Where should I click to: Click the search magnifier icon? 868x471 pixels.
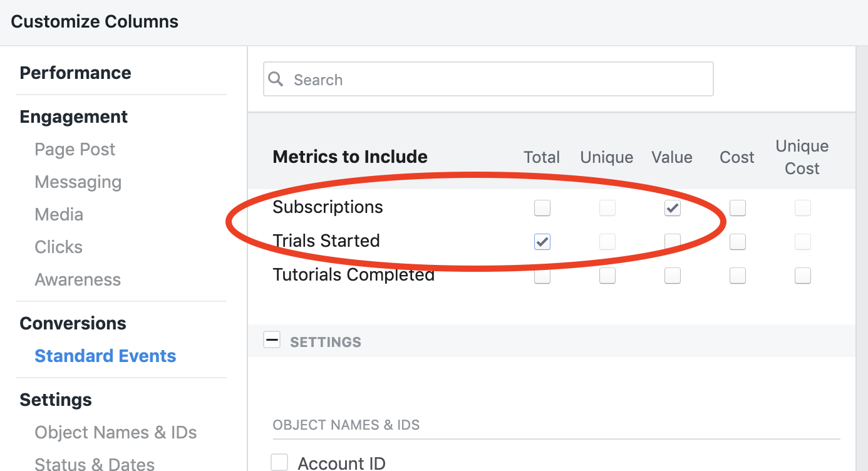[x=276, y=79]
